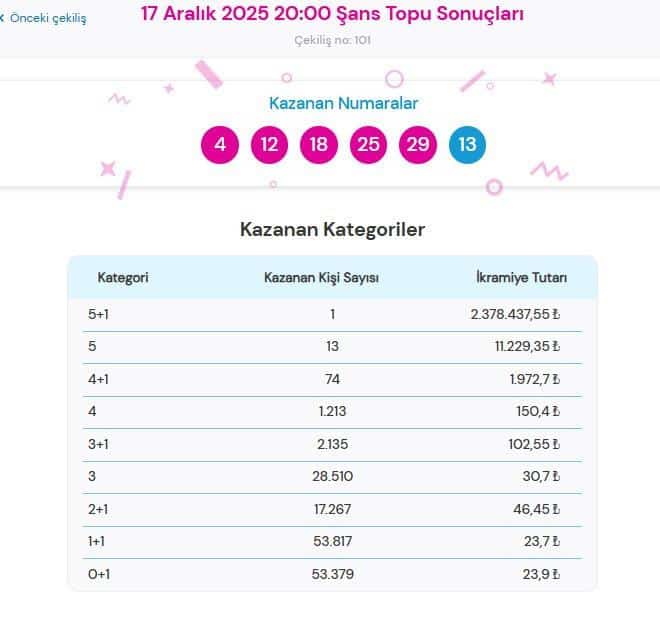Select the 4+1 category row
Screen dimensions: 660x621
click(x=332, y=379)
